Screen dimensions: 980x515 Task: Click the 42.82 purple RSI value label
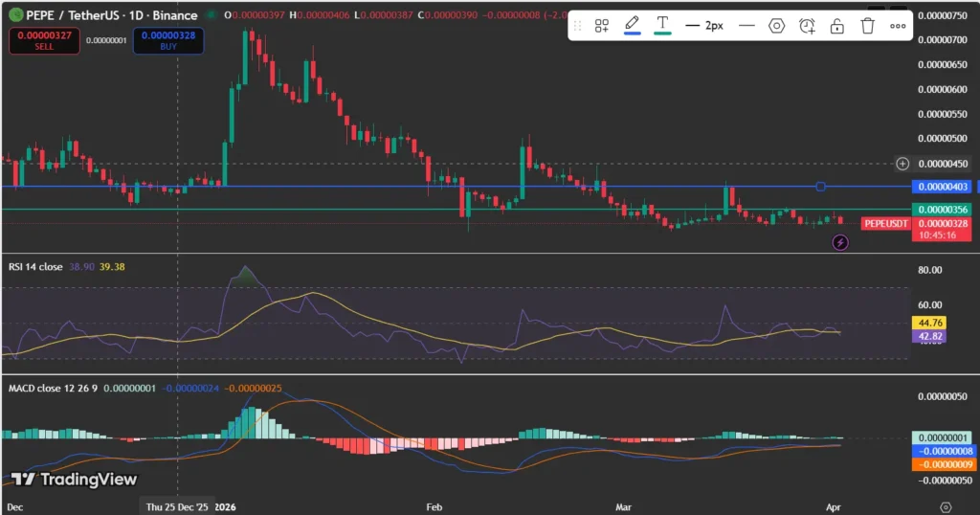coord(929,336)
